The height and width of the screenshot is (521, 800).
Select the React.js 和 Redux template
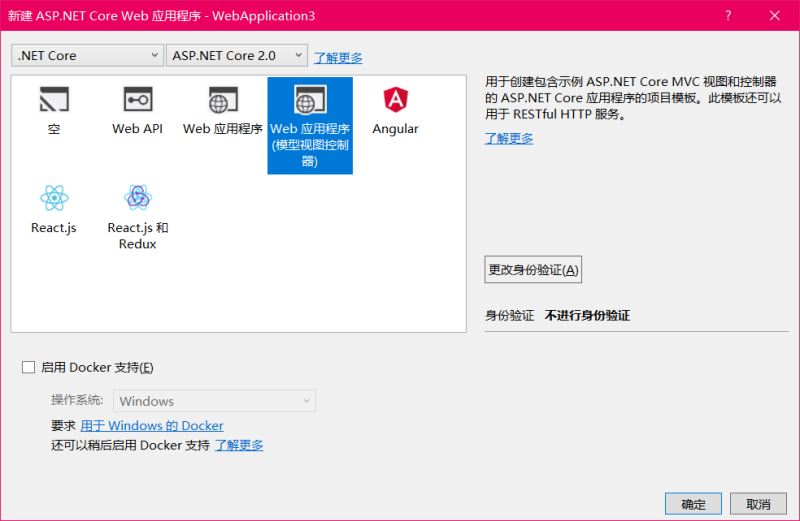(137, 198)
